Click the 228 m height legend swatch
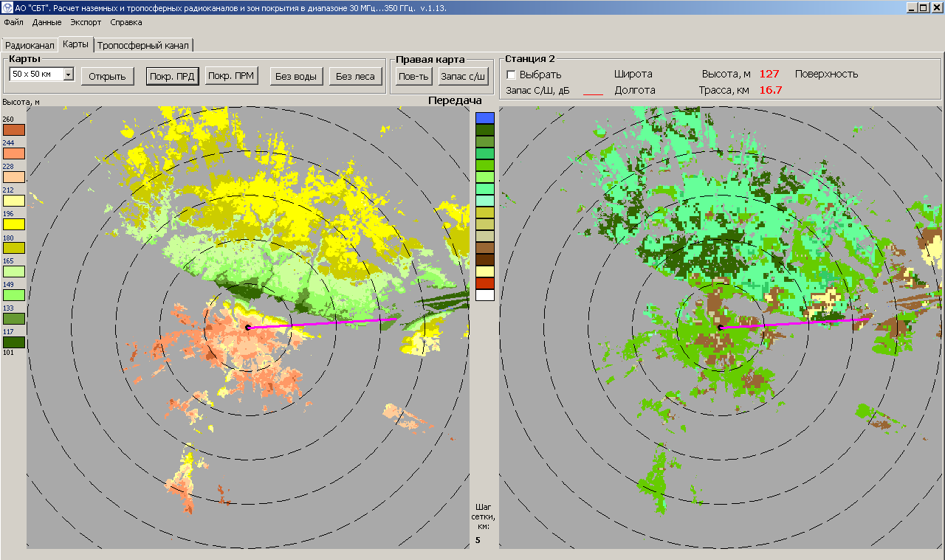945x560 pixels. (x=14, y=177)
